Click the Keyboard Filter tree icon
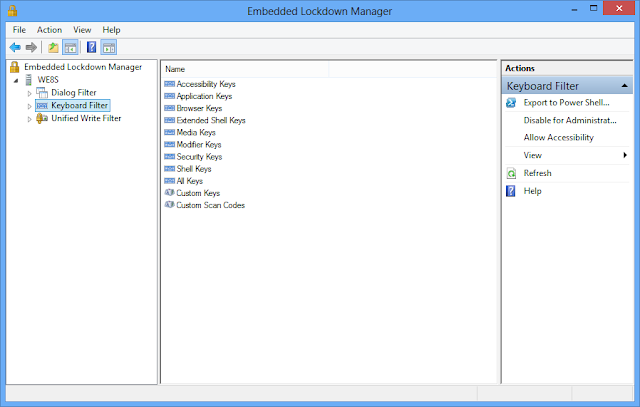The height and width of the screenshot is (407, 640). coord(42,106)
